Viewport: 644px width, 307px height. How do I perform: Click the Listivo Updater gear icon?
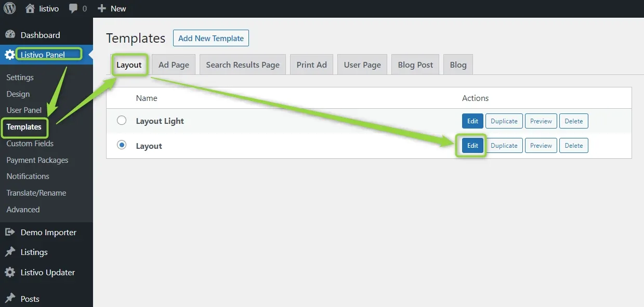(x=10, y=272)
